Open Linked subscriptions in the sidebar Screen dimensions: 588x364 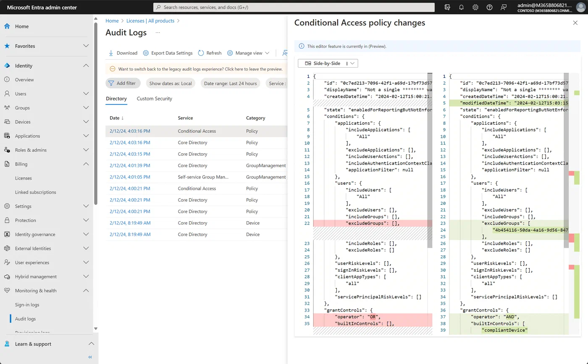(36, 192)
